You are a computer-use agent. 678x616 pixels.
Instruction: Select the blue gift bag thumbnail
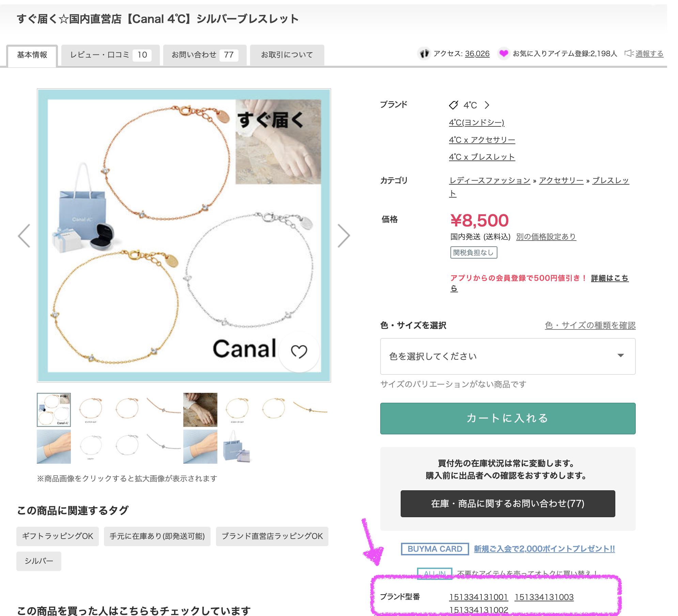point(237,447)
